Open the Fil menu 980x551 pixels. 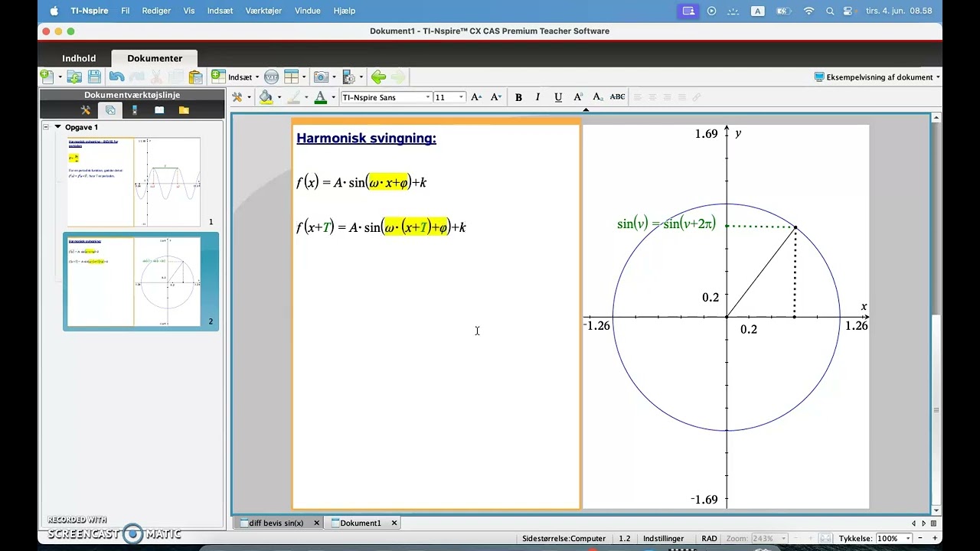[126, 11]
